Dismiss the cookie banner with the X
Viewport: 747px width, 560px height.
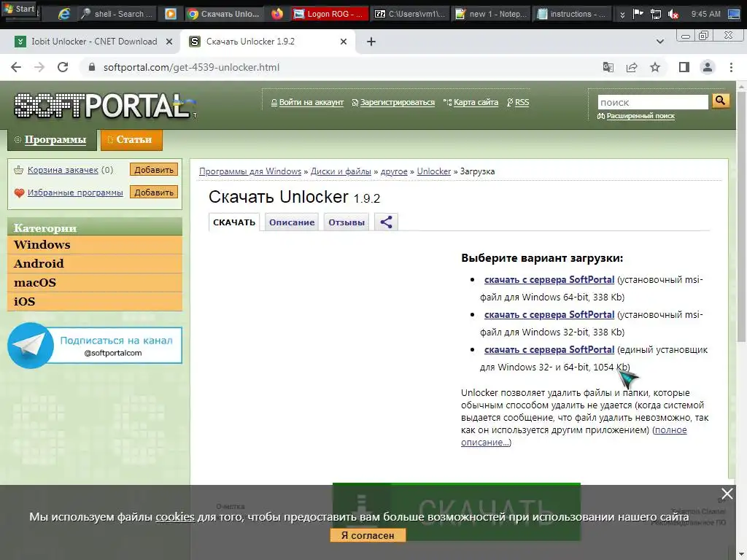click(727, 494)
